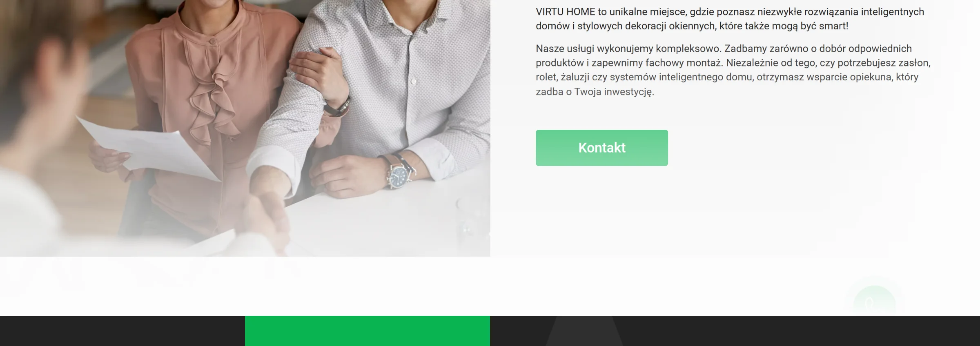The width and height of the screenshot is (980, 346).
Task: Click the word 'inwestycję' ending second paragraph
Action: tap(629, 92)
